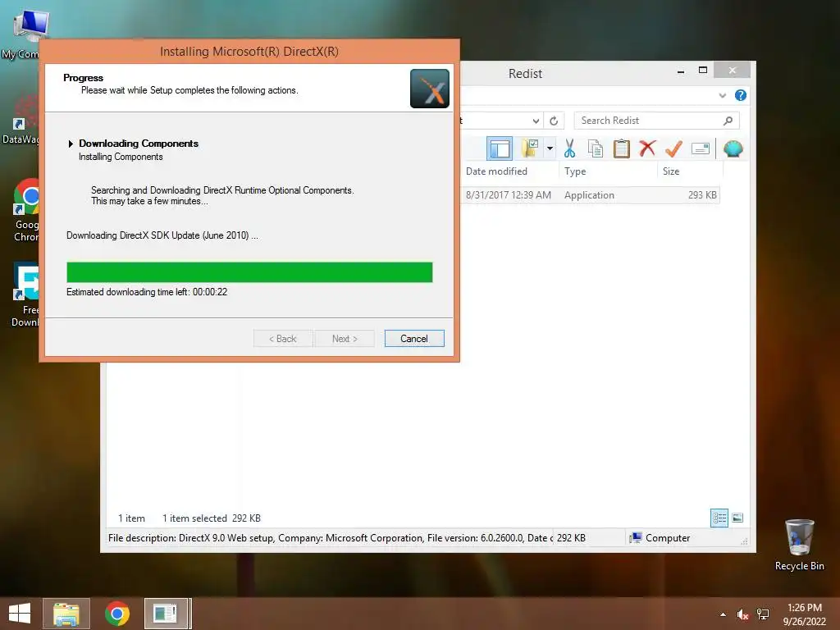
Task: Click the DirectX setup taskbar button
Action: [x=166, y=614]
